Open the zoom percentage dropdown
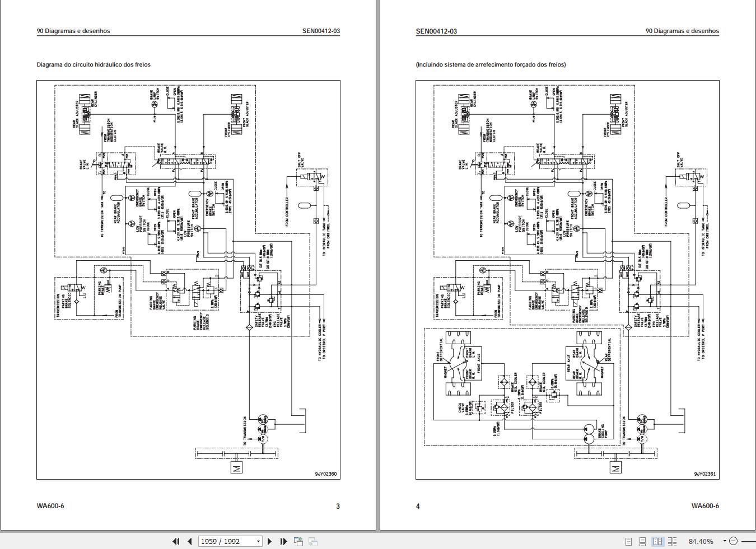Image resolution: width=756 pixels, height=549 pixels. click(x=724, y=541)
